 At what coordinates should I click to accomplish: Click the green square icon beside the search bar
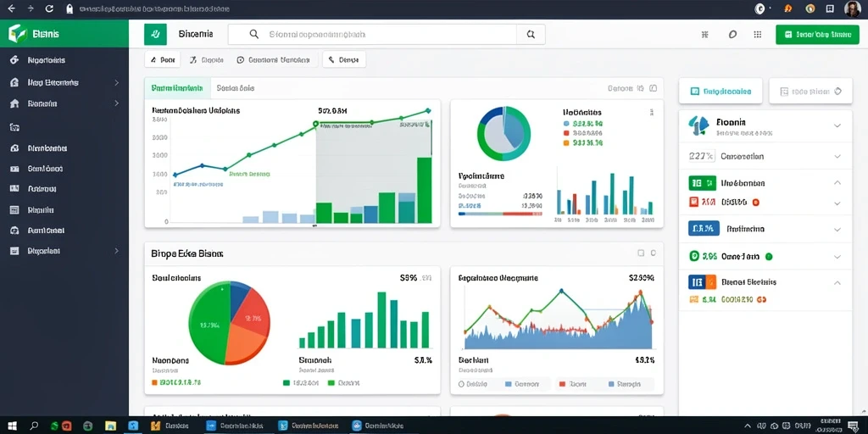click(x=155, y=34)
